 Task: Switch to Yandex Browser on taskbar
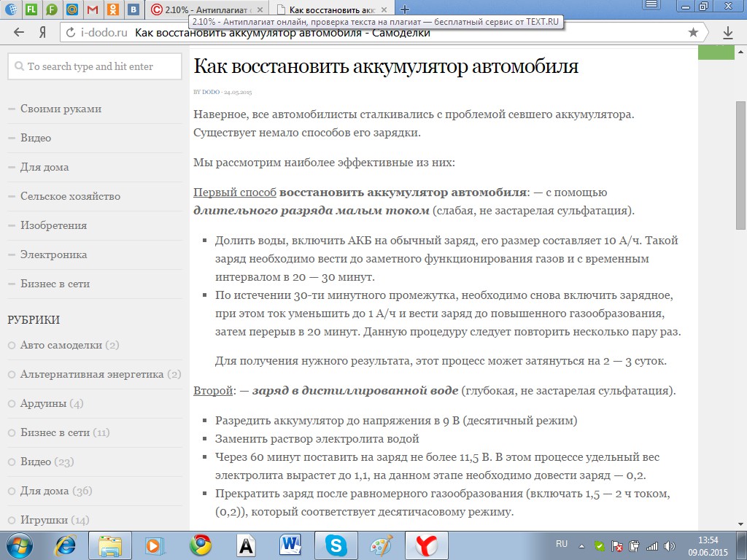(x=426, y=545)
